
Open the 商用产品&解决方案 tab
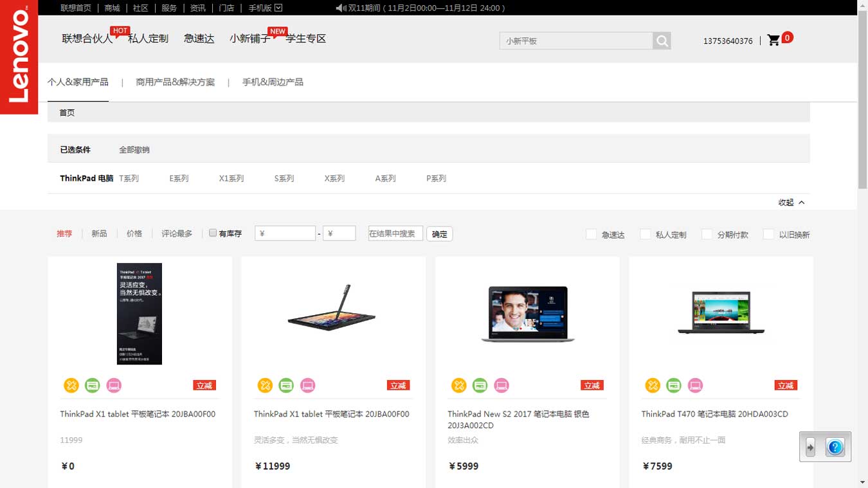175,82
